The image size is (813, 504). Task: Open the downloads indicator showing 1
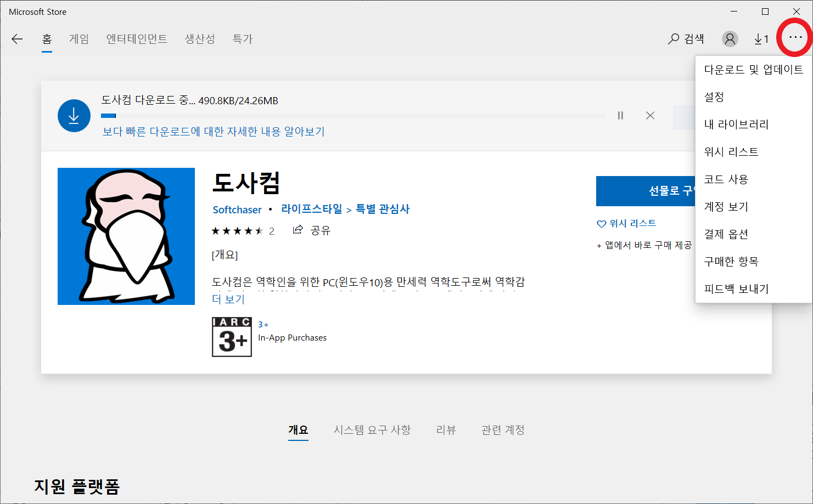click(x=761, y=39)
